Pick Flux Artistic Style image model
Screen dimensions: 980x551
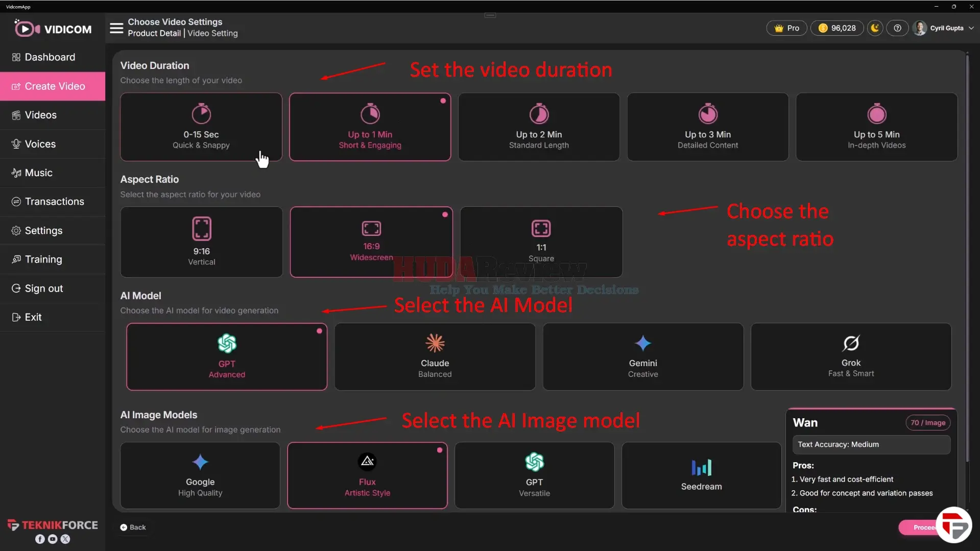click(367, 475)
